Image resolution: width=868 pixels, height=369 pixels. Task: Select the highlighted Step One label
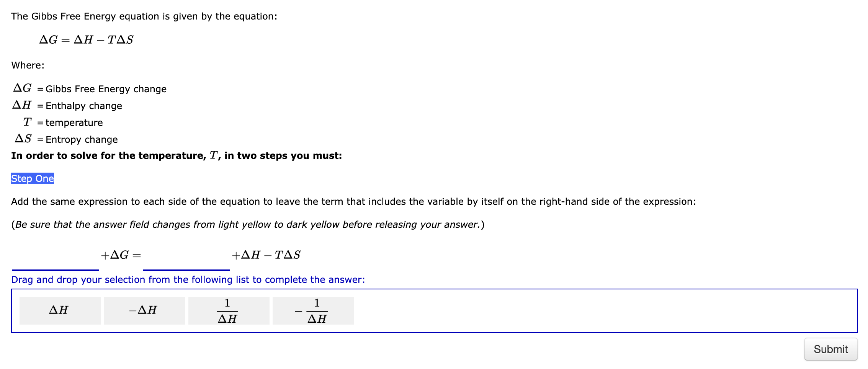[x=32, y=178]
